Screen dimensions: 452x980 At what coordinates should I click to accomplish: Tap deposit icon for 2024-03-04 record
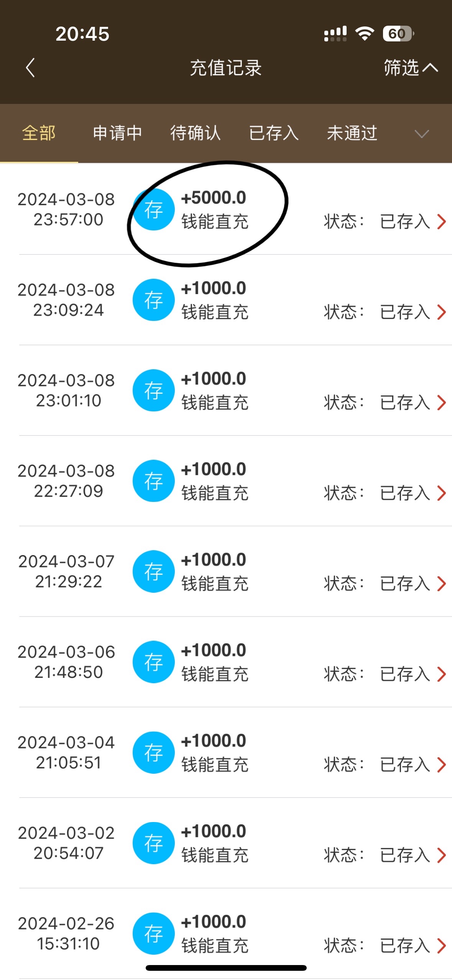tap(153, 752)
